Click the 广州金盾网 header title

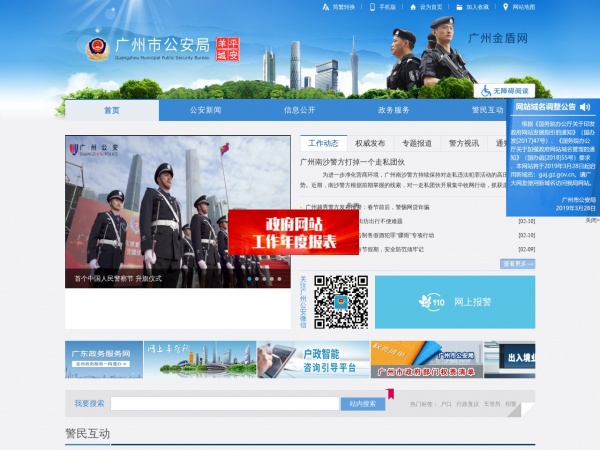click(x=498, y=38)
